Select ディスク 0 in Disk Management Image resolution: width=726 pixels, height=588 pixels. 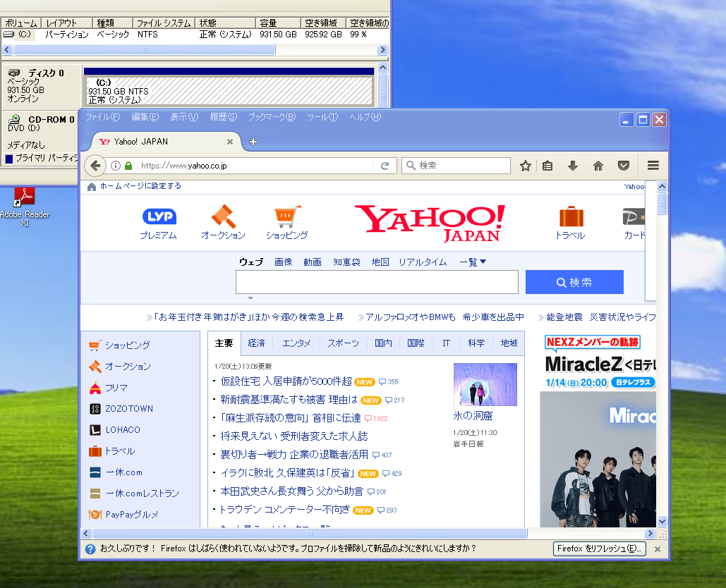click(41, 85)
